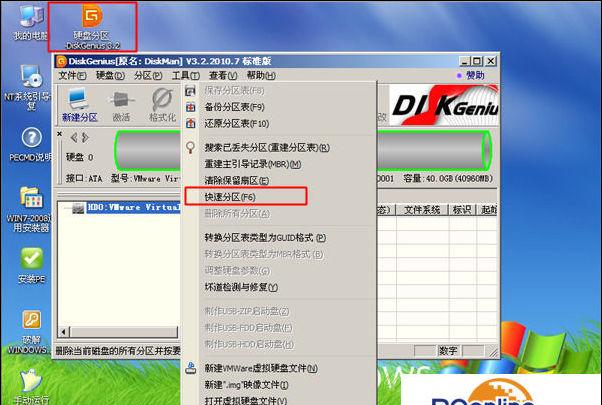Viewport: 602px width, 405px height.
Task: Click the DiskGenius logo banner
Action: [x=444, y=105]
